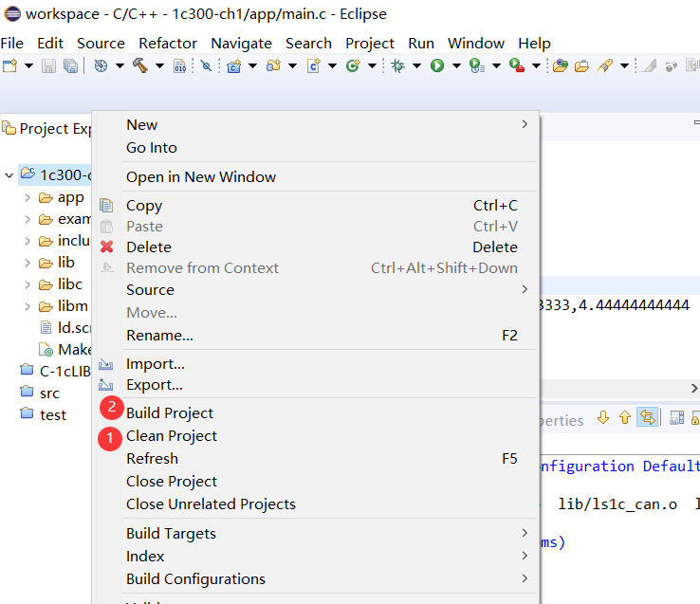This screenshot has height=604, width=700.
Task: Select Build Project in context menu
Action: pyautogui.click(x=316, y=412)
